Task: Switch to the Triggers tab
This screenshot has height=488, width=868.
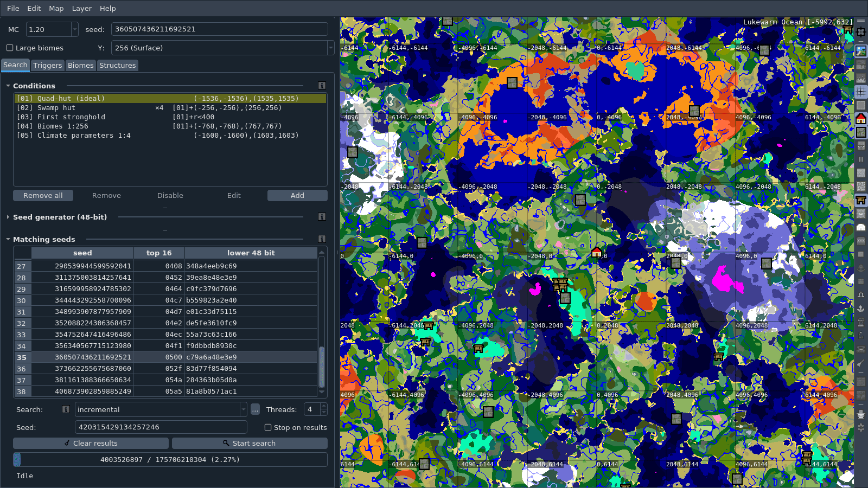Action: pos(48,65)
